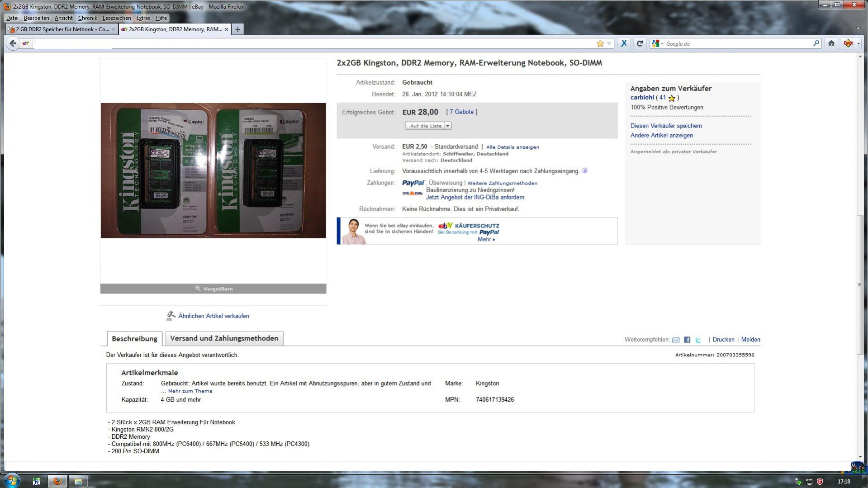Click 'Jetzt Angebot der ING-DiBa anfordern' link
Image resolution: width=868 pixels, height=488 pixels.
point(475,197)
